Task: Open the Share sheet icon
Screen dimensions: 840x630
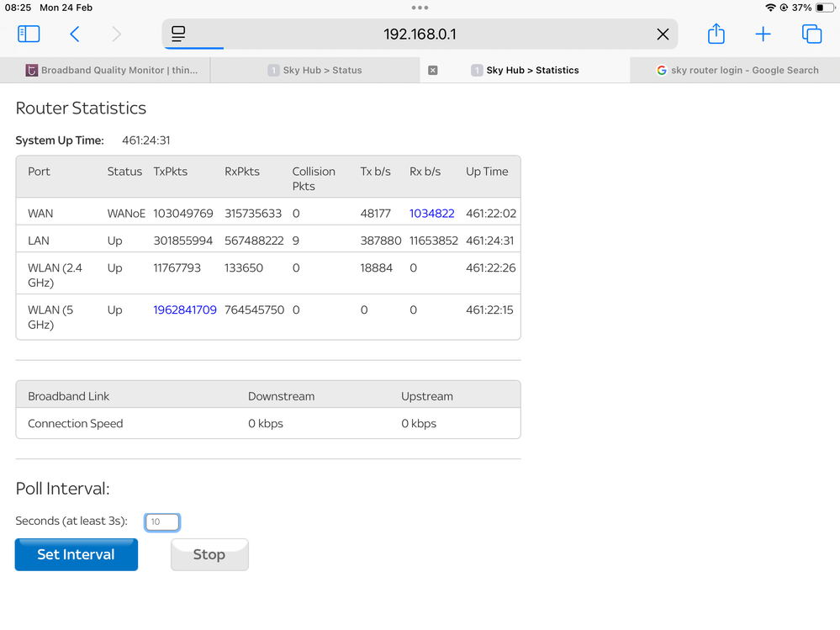Action: pos(716,34)
